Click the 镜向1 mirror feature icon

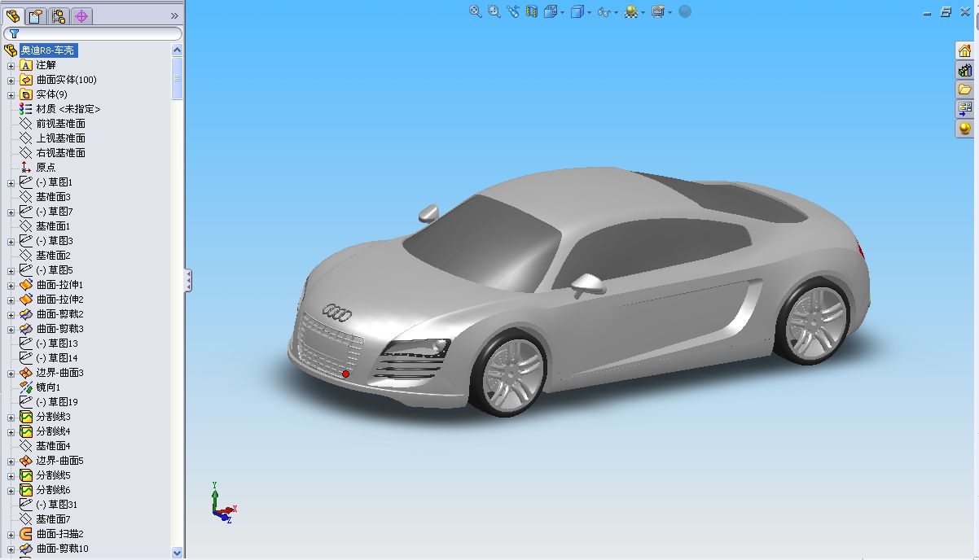point(26,387)
